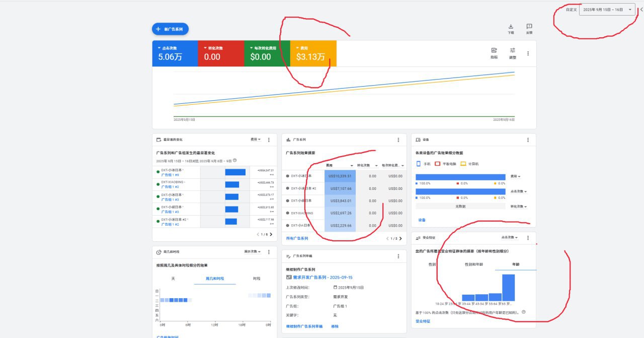Open the 点击次数 dropdown in 受众特征 card
This screenshot has height=338, width=644.
[510, 237]
